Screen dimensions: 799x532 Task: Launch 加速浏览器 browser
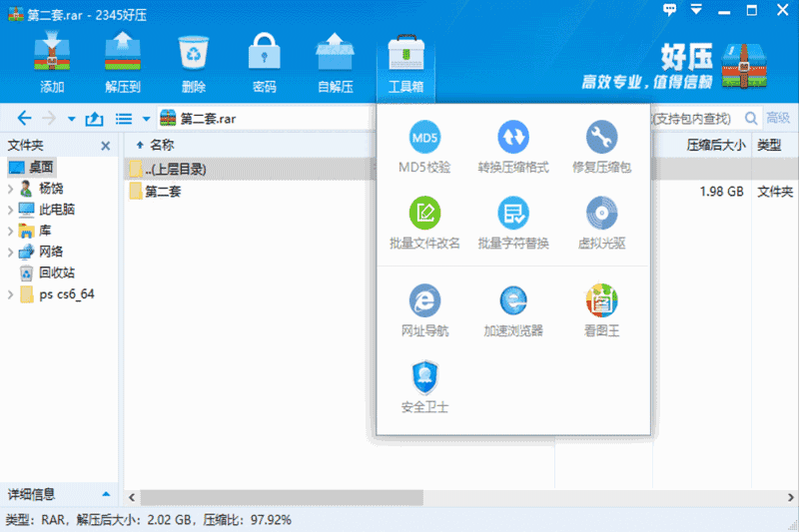coord(513,310)
